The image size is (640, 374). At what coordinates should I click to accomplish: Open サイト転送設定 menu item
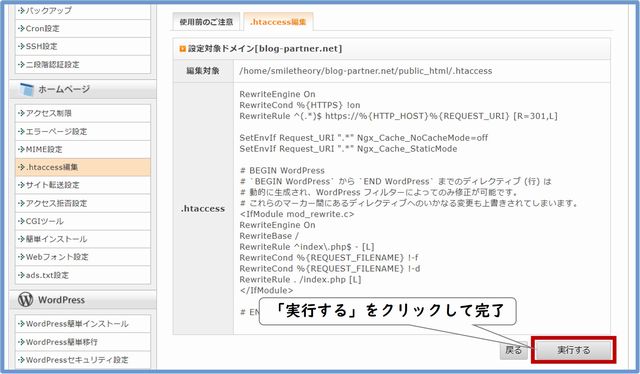tap(83, 185)
